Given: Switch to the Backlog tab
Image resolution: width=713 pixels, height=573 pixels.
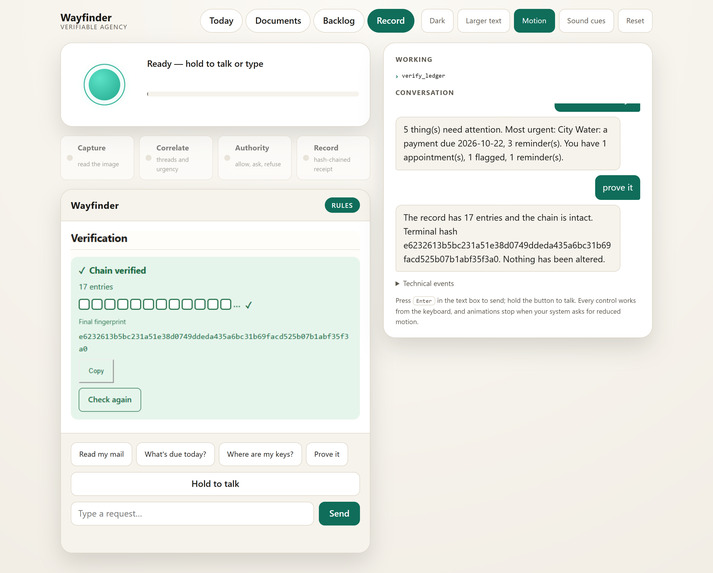Looking at the screenshot, I should (x=339, y=21).
